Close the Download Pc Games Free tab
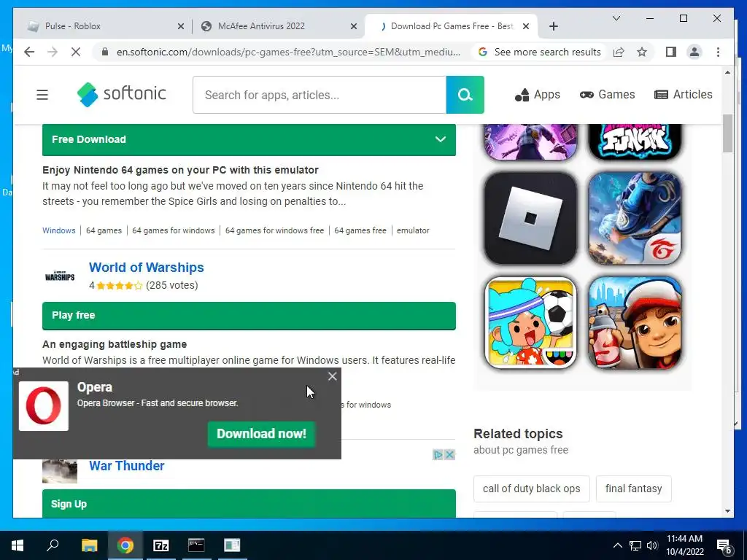The height and width of the screenshot is (560, 747). point(526,27)
